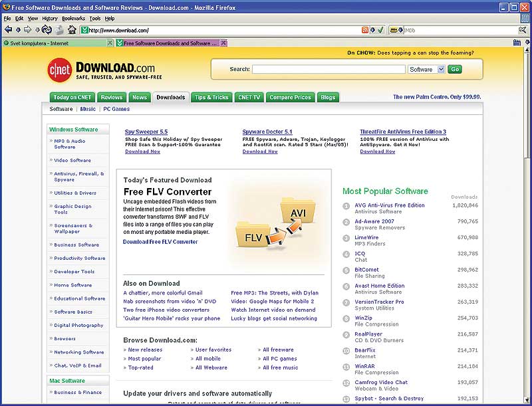Screen dimensions: 532x406
Task: Open the Today on CNET tab
Action: coord(72,97)
